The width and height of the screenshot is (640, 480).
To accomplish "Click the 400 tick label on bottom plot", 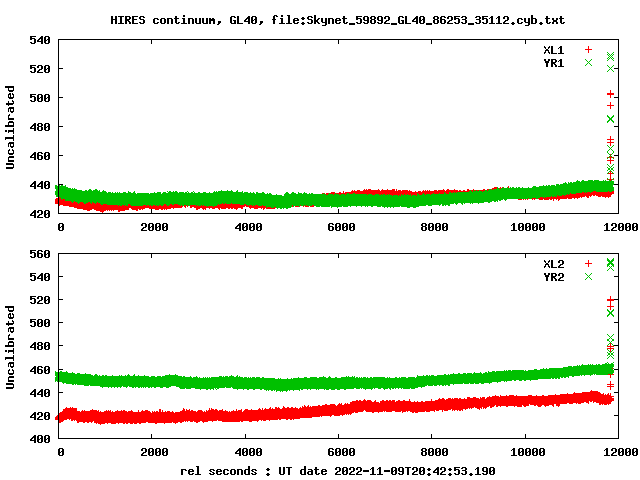I will click(40, 439).
